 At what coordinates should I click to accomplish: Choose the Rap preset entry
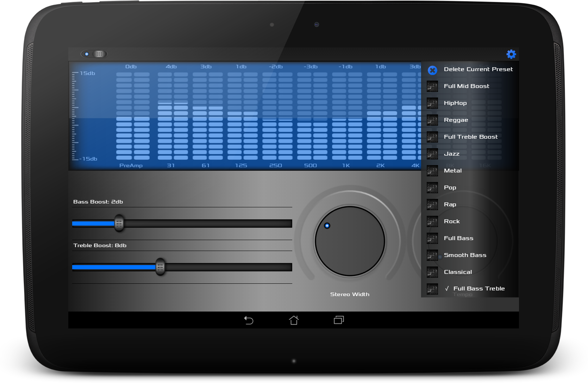[x=470, y=205]
